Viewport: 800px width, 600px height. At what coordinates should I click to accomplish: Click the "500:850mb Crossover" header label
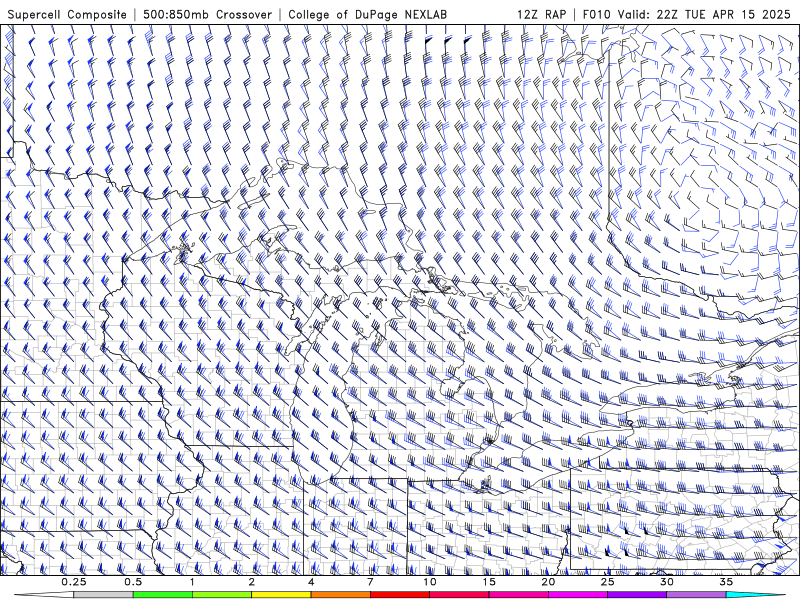click(207, 15)
